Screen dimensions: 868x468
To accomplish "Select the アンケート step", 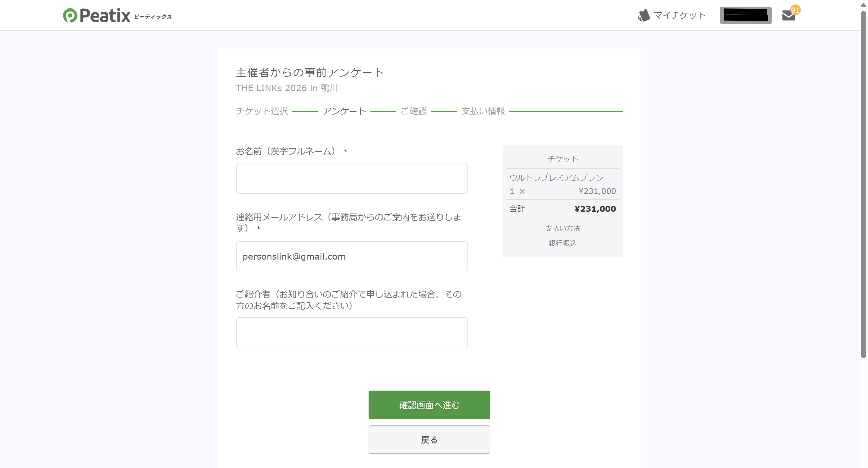I will [344, 111].
